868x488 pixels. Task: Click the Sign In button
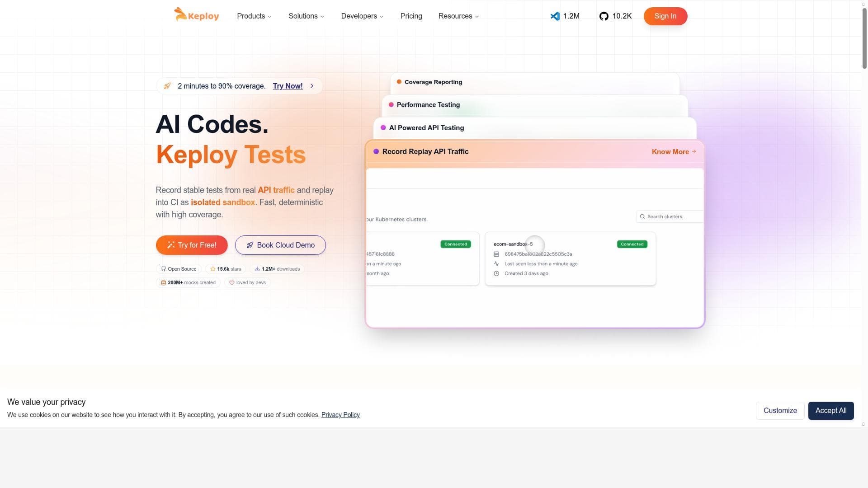665,16
